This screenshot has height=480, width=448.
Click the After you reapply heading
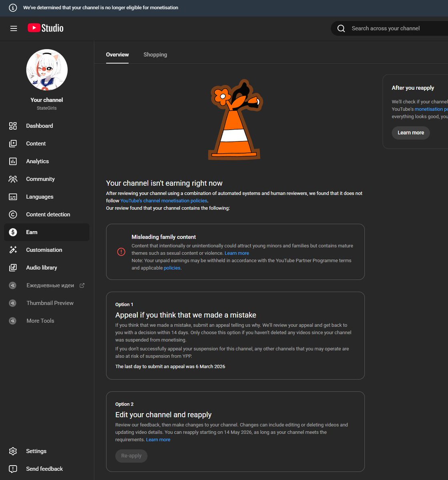(413, 88)
